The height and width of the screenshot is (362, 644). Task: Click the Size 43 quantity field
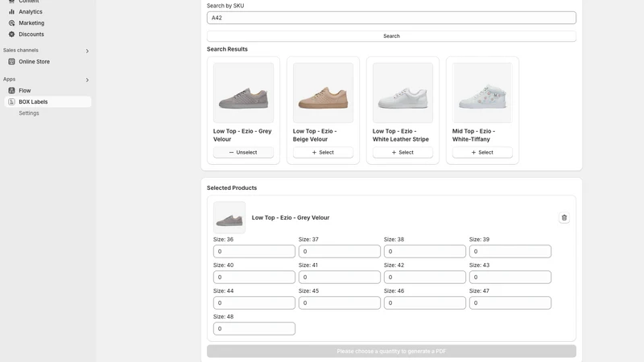click(510, 277)
